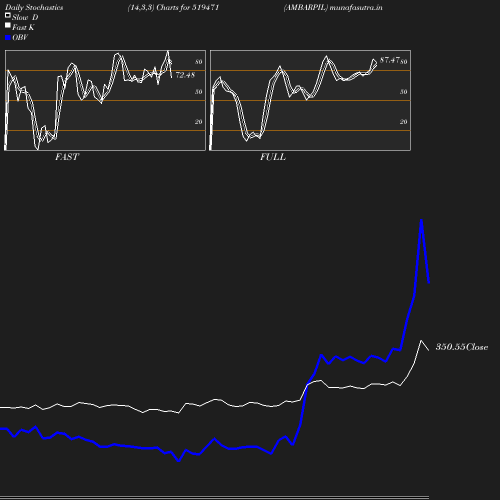
Task: Click the 20 axis label in FAST chart
Action: 199,122
